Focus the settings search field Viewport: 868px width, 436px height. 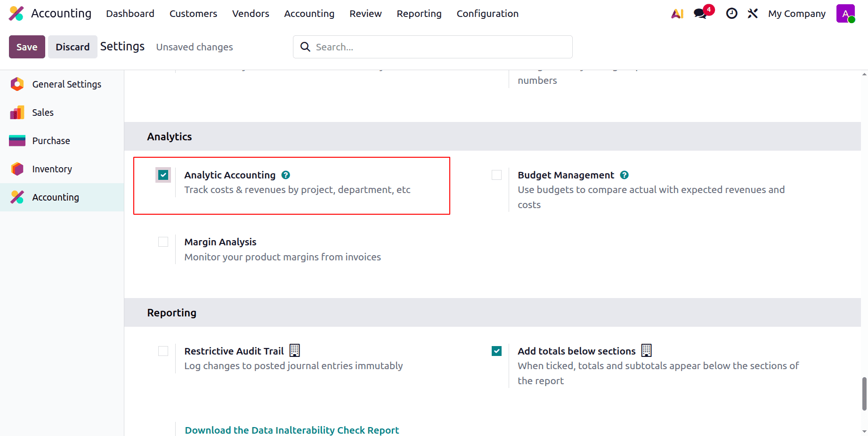[x=432, y=47]
